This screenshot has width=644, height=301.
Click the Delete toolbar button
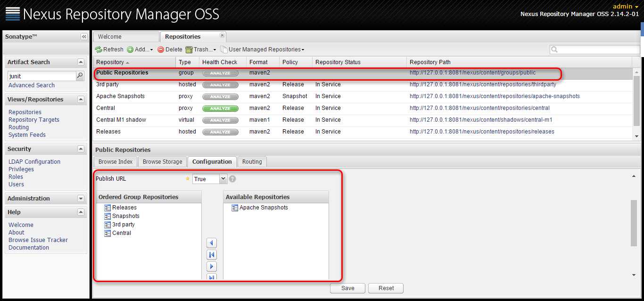point(170,50)
